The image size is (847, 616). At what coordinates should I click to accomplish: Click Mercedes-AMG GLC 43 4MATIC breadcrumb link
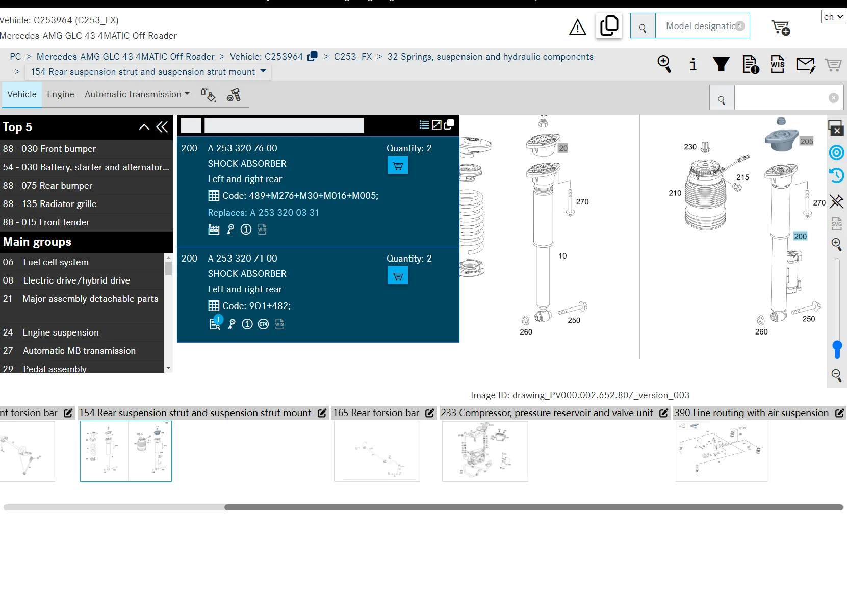125,57
